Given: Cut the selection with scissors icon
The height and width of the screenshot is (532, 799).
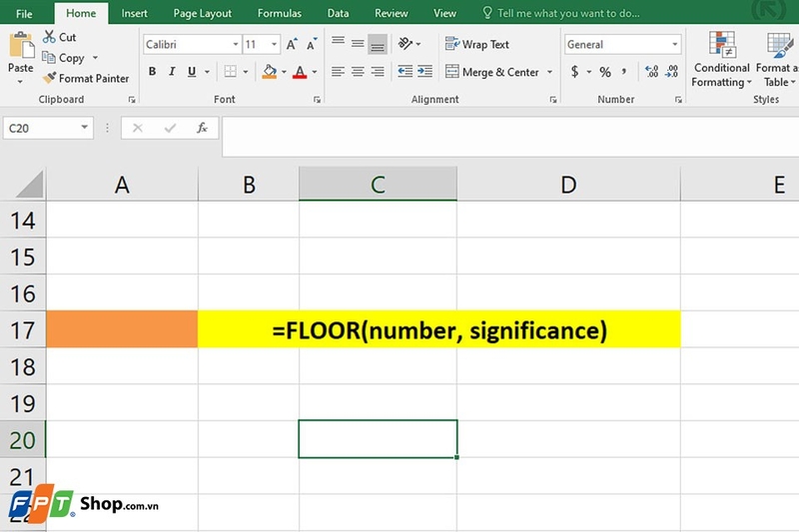Looking at the screenshot, I should coord(59,37).
